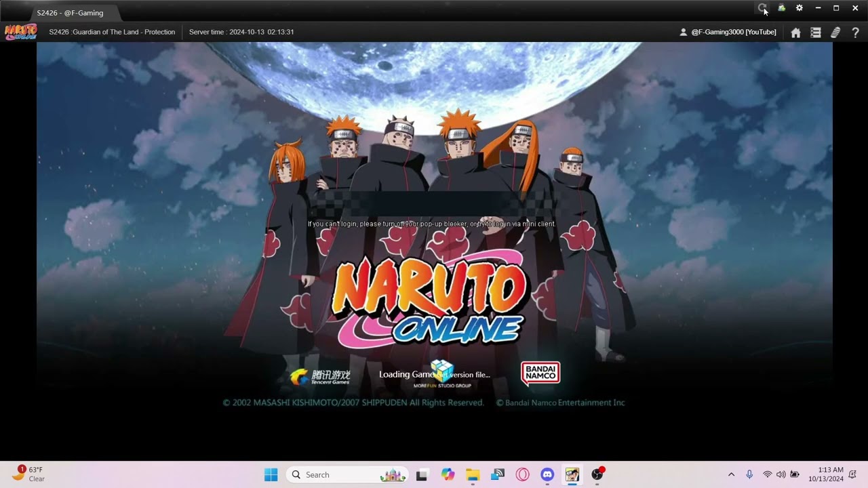Open the @F-Gaming3000 [YouTube] account name
This screenshot has height=488, width=868.
click(x=733, y=32)
